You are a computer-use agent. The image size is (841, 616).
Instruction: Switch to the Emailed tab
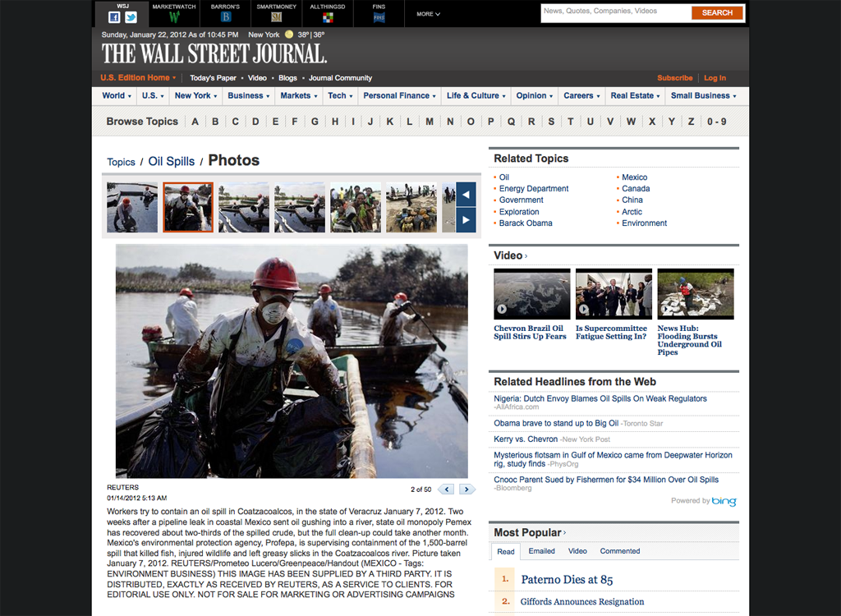tap(542, 551)
